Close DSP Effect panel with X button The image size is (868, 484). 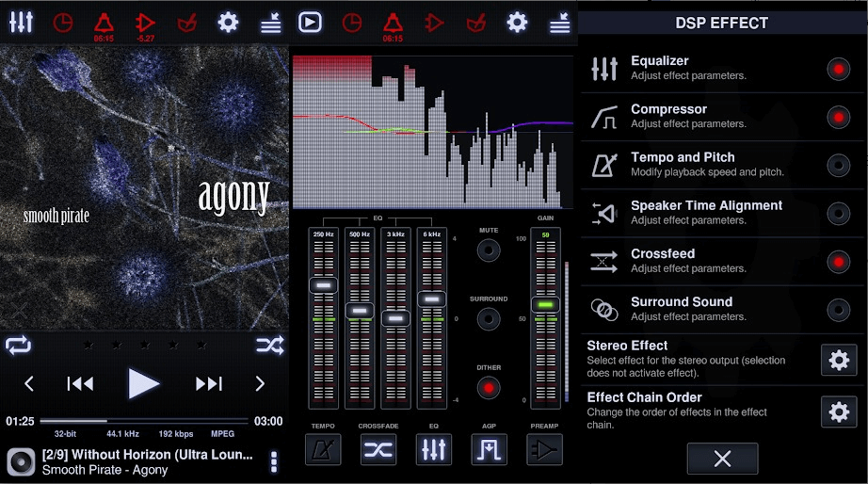pos(722,459)
